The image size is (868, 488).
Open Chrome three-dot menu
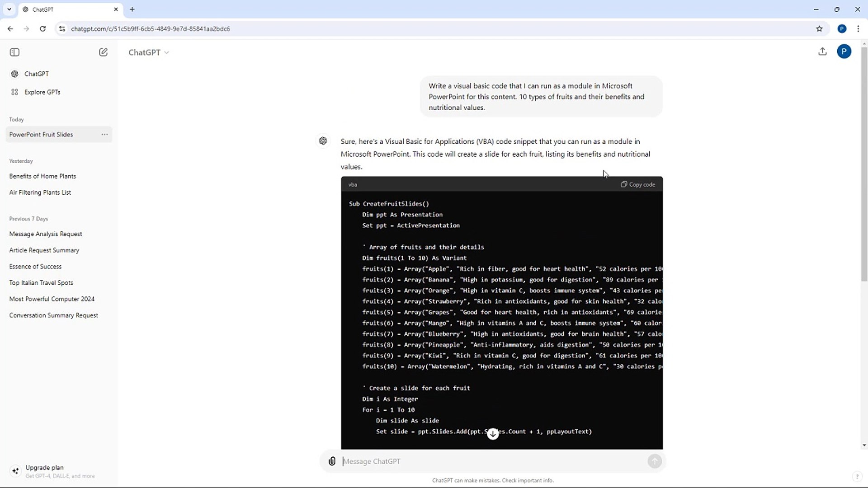click(858, 29)
